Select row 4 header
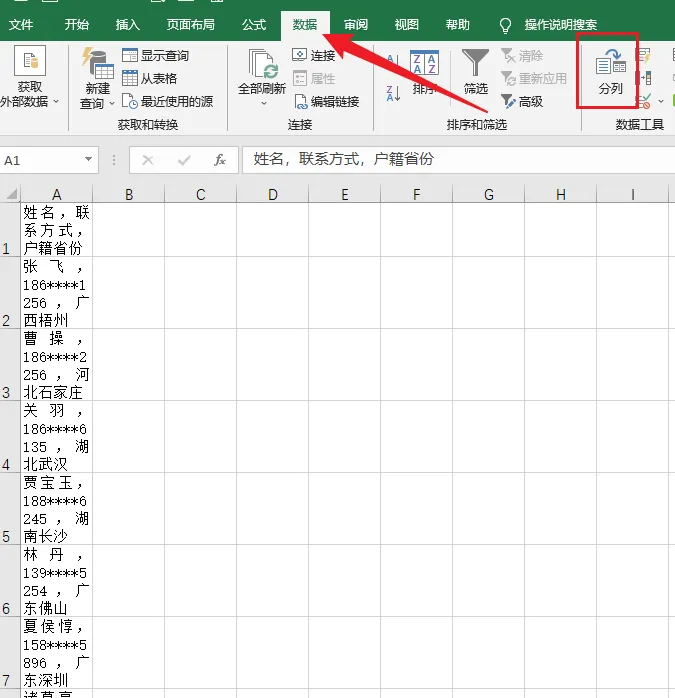Viewport: 675px width, 698px height. tap(10, 437)
